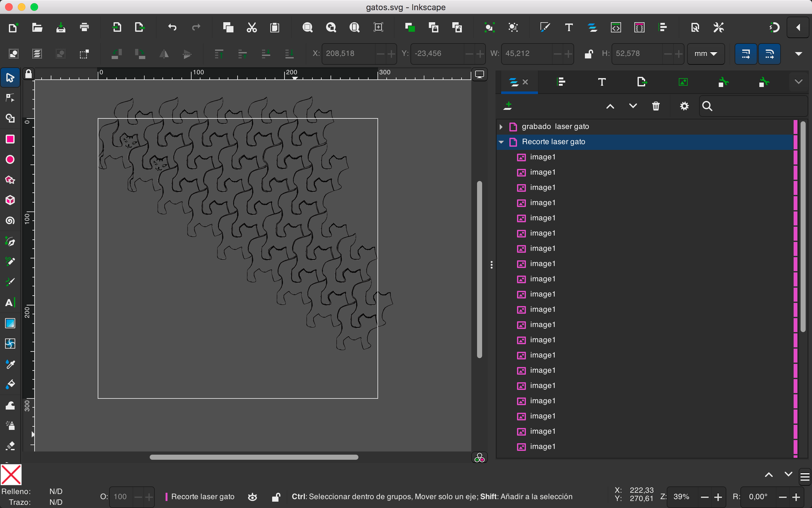The image size is (812, 508).
Task: Open the current layer dropdown in status bar
Action: [x=200, y=497]
